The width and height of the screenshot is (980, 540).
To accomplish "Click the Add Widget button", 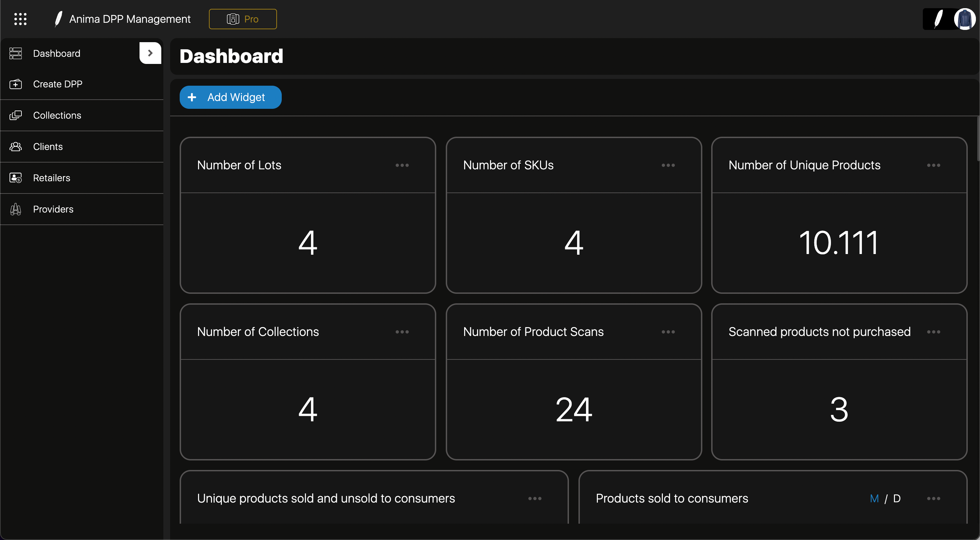I will pyautogui.click(x=230, y=97).
